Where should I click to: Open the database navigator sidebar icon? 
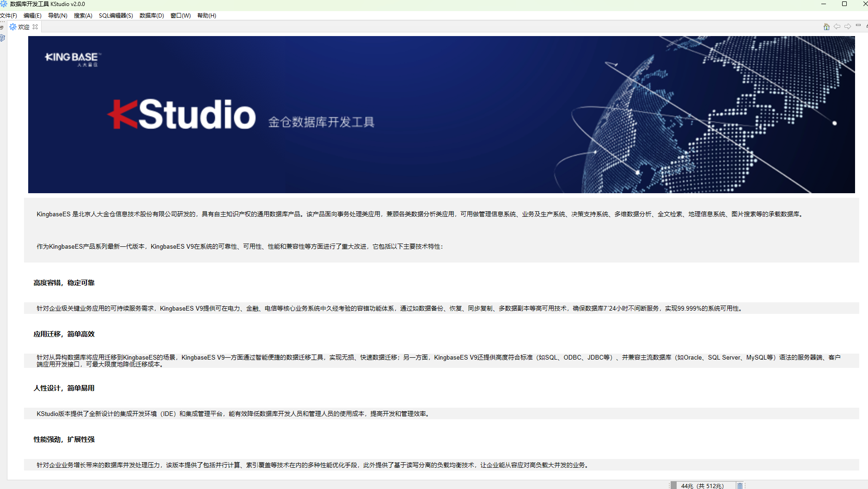pos(2,38)
